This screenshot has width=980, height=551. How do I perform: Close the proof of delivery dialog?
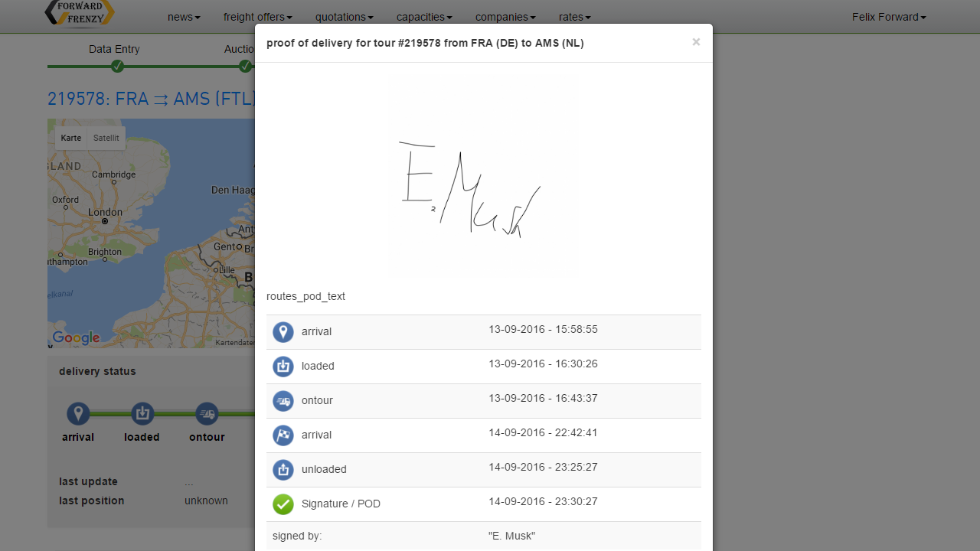pos(696,42)
